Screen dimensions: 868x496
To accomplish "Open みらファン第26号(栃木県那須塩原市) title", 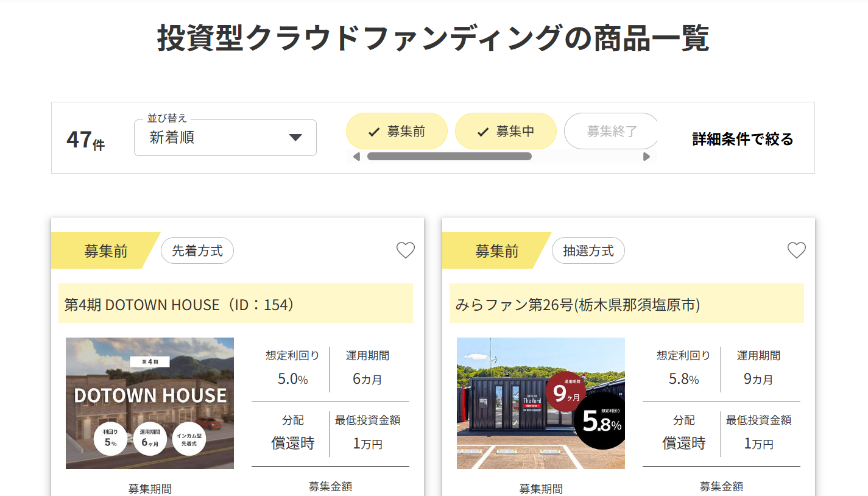I will pyautogui.click(x=577, y=304).
